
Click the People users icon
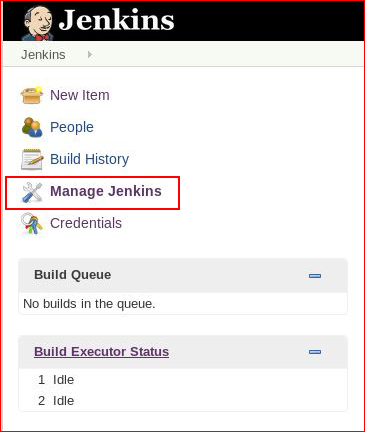tap(32, 127)
